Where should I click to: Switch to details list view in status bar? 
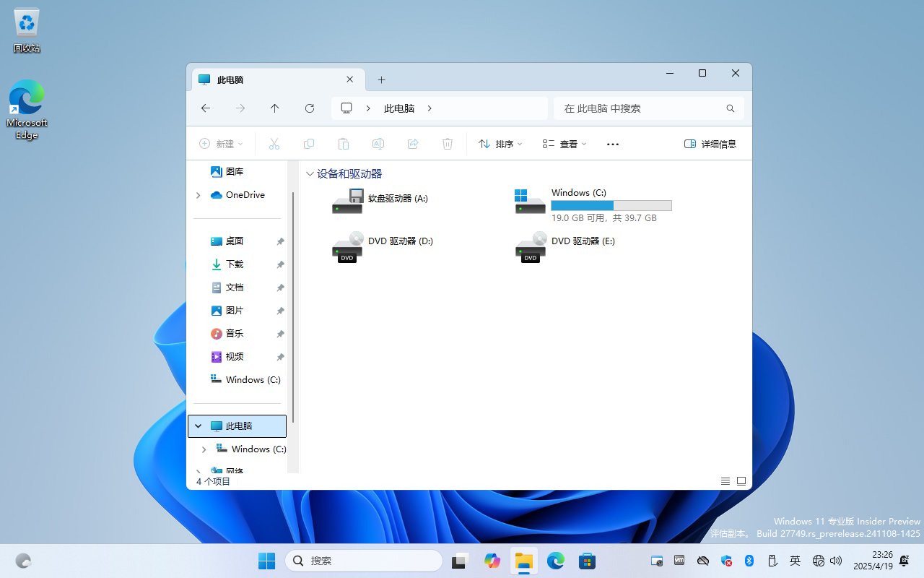[725, 481]
